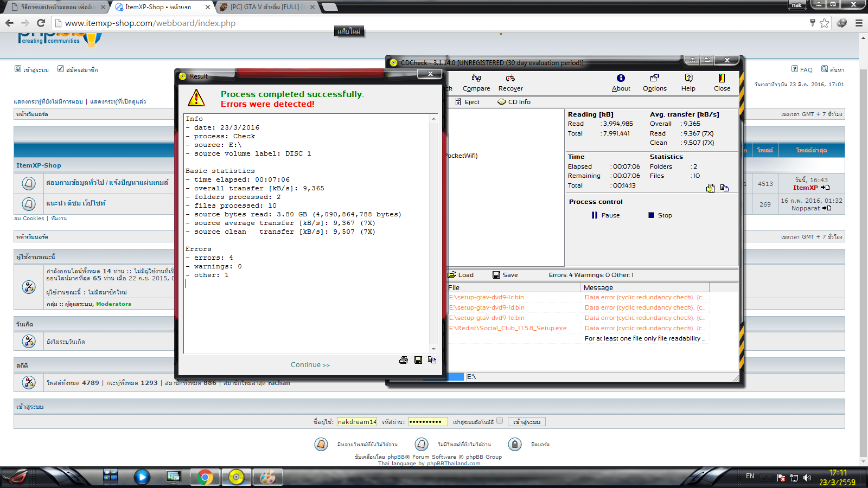Open the Recover tool in CDCheck

(x=510, y=82)
